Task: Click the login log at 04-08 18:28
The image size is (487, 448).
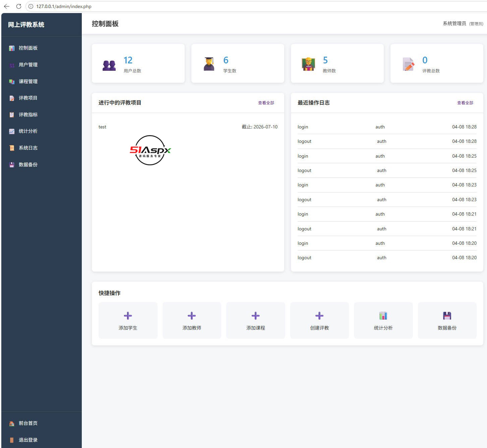Action: click(387, 127)
